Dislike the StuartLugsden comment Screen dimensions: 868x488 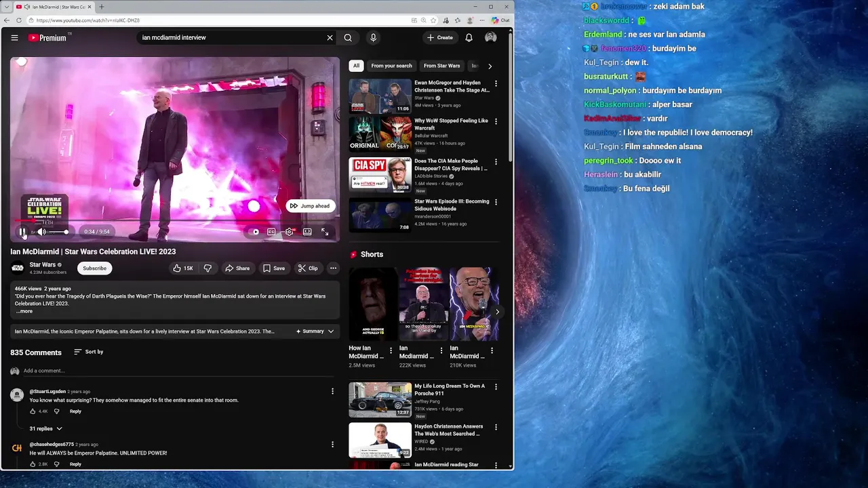tap(56, 411)
